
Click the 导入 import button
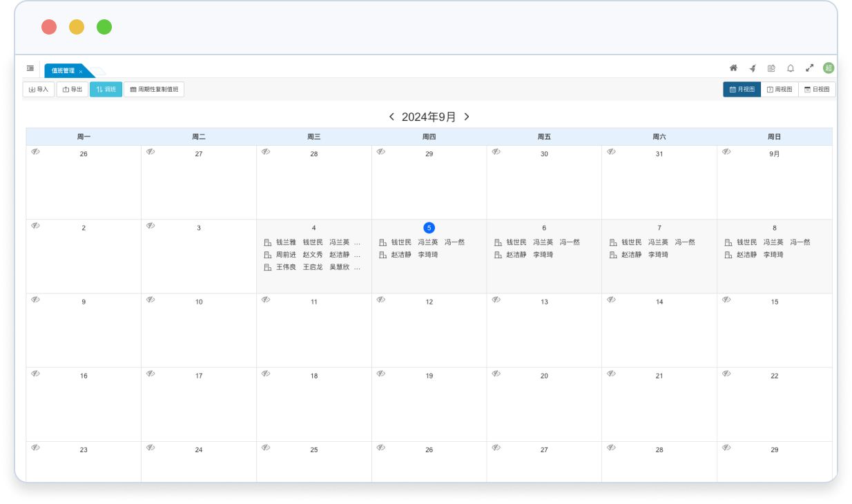click(x=39, y=89)
